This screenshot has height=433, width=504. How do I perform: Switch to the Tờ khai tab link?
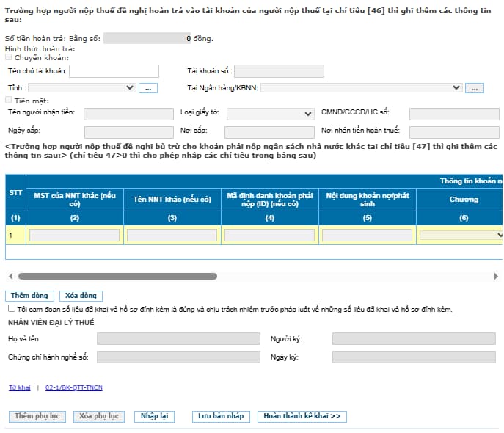20,387
